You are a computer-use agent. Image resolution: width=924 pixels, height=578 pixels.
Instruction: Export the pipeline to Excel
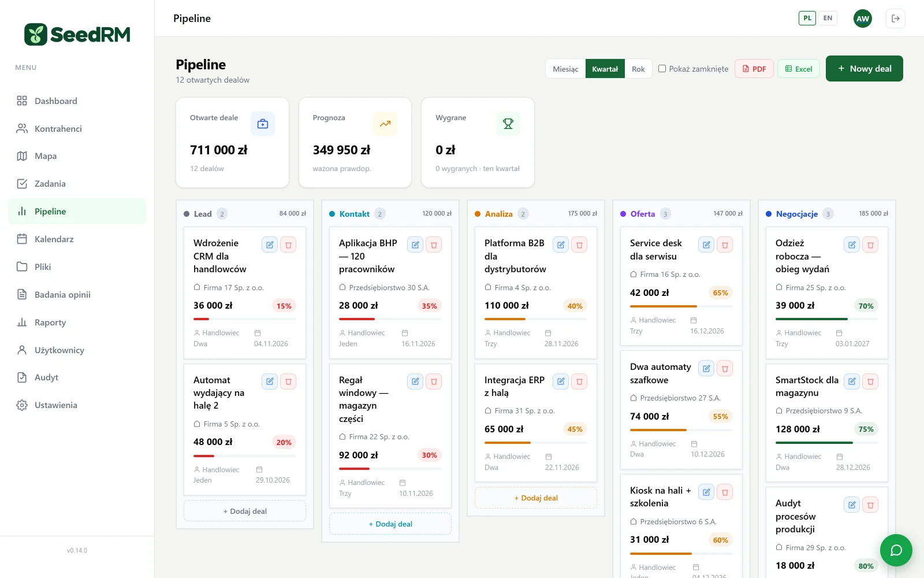[799, 69]
